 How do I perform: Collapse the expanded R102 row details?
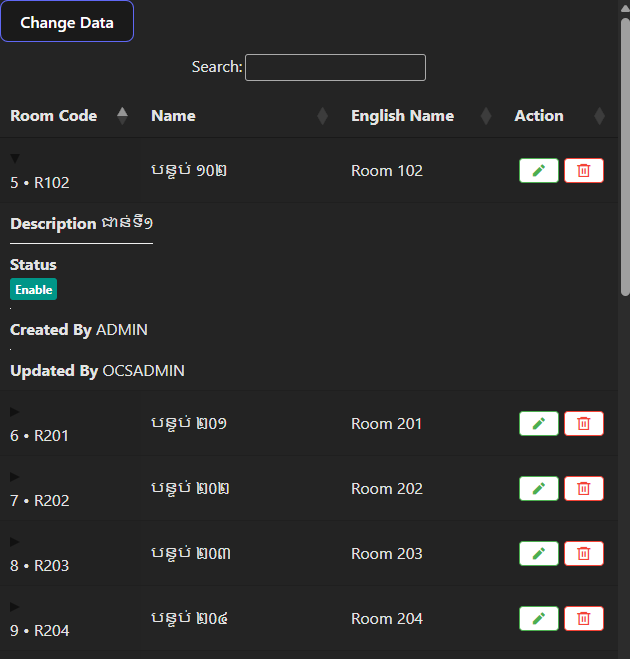(15, 159)
